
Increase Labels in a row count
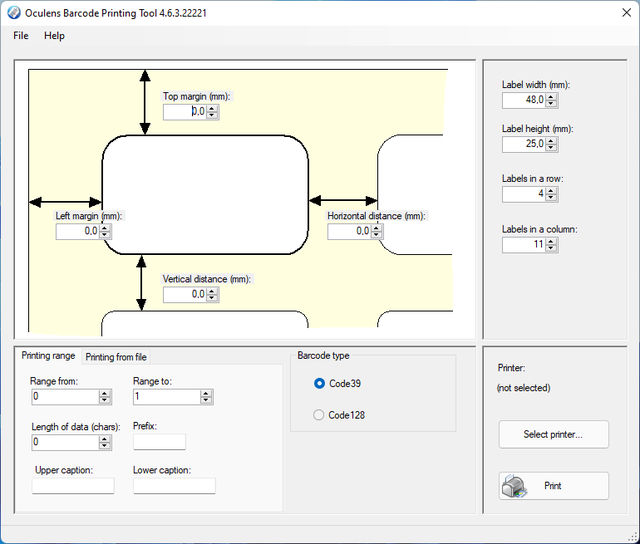pyautogui.click(x=551, y=190)
